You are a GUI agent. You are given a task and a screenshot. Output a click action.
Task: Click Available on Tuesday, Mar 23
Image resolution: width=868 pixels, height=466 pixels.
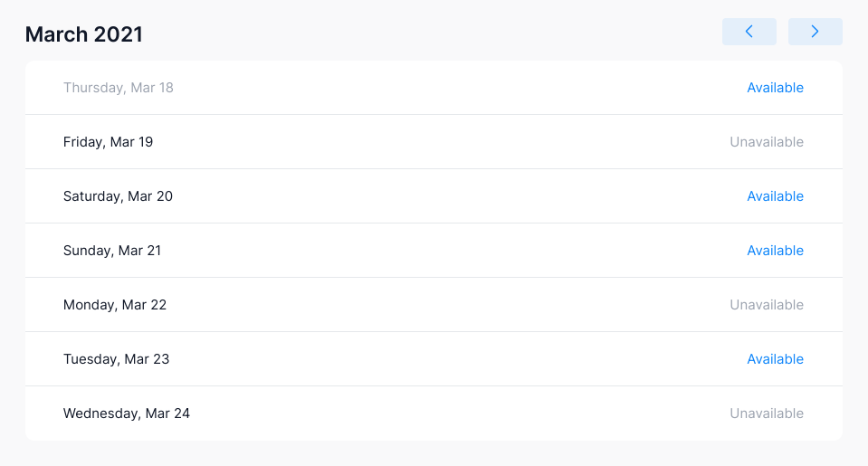click(x=775, y=359)
